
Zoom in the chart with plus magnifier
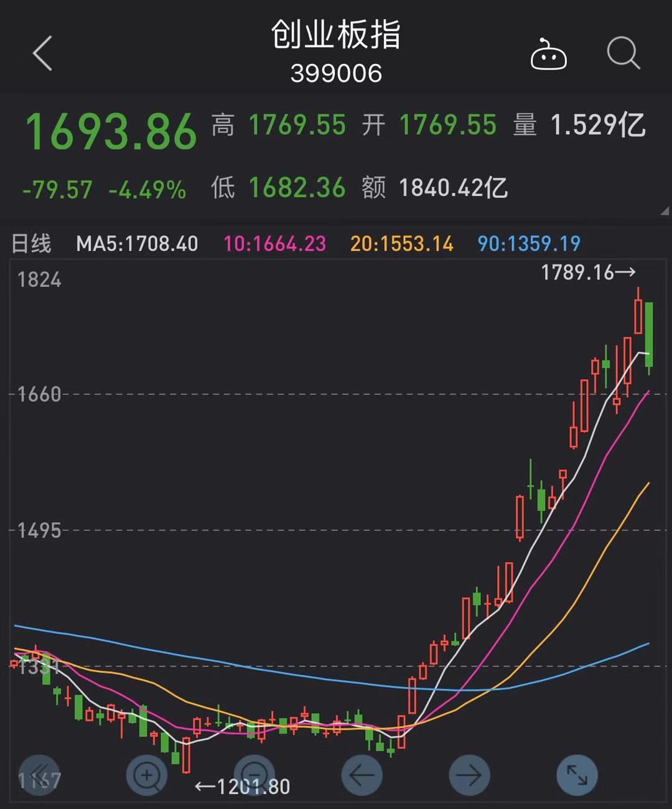(147, 775)
